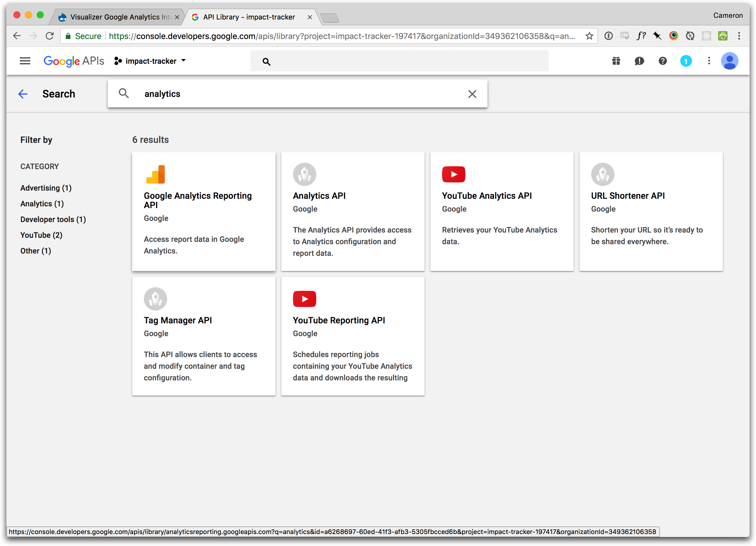Open Chrome's three-dot browser menu
The width and height of the screenshot is (756, 546).
point(739,36)
